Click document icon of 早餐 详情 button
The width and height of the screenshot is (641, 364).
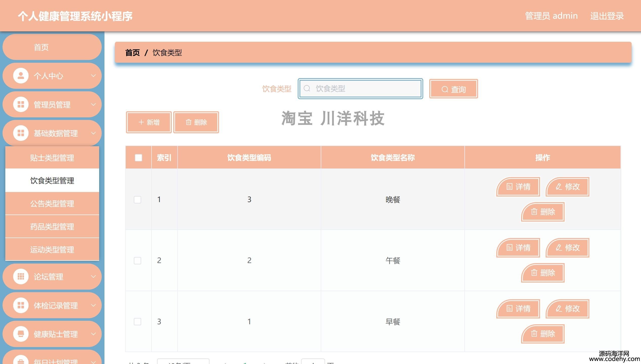(509, 308)
